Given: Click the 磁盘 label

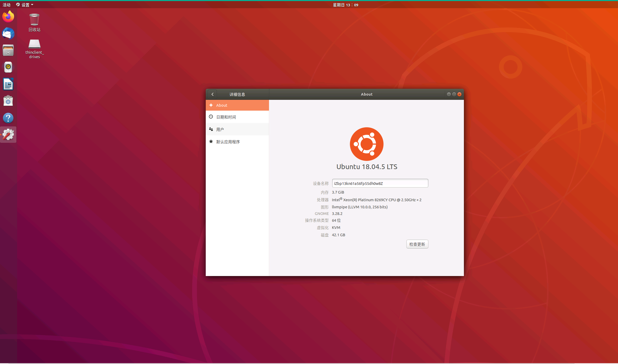Looking at the screenshot, I should 325,235.
